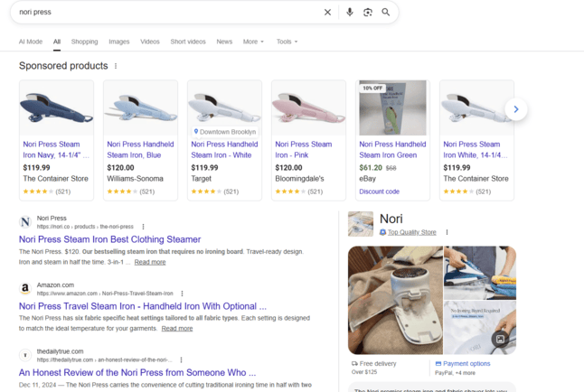Click the 10% OFF badge
584x392 pixels.
[372, 89]
